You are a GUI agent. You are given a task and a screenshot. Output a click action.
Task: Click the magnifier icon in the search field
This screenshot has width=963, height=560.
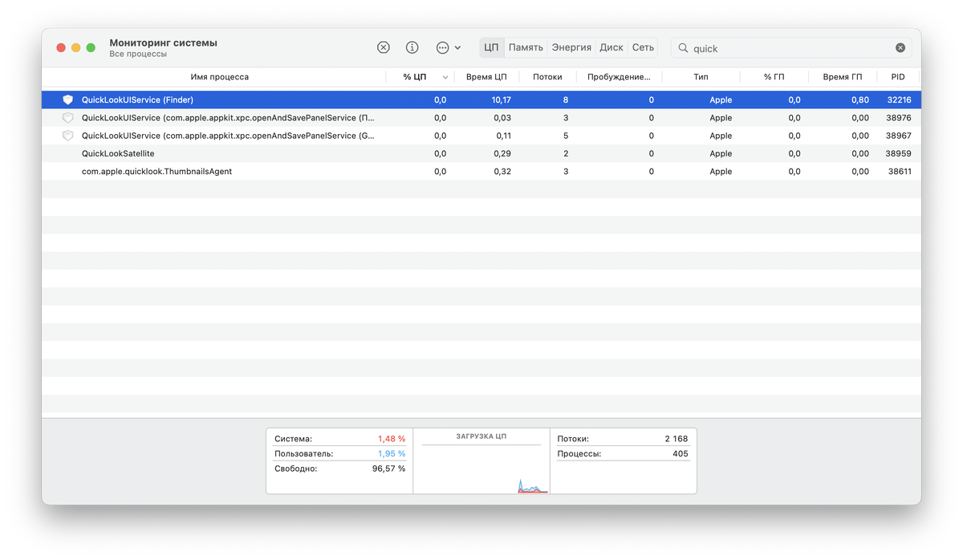684,48
